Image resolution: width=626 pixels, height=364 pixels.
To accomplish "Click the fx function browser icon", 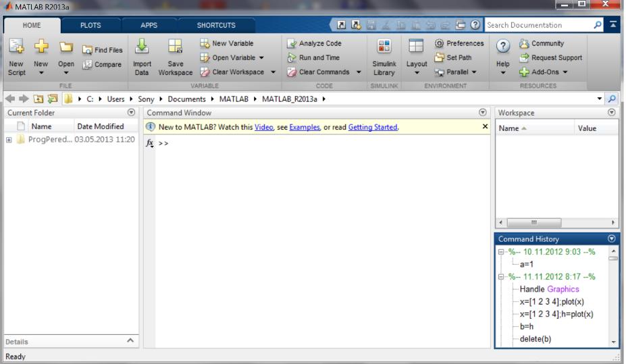I will coord(150,143).
